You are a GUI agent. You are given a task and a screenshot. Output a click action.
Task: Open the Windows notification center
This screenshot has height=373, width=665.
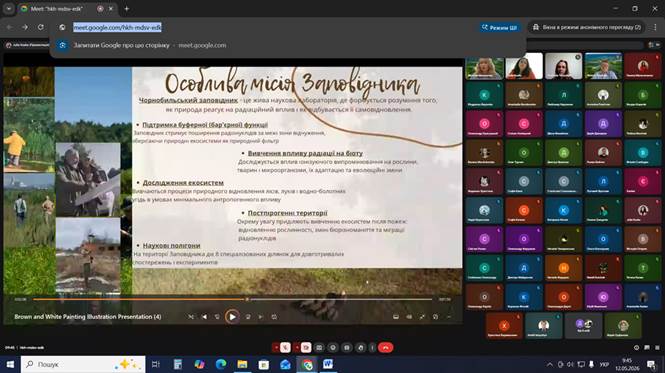click(x=651, y=365)
